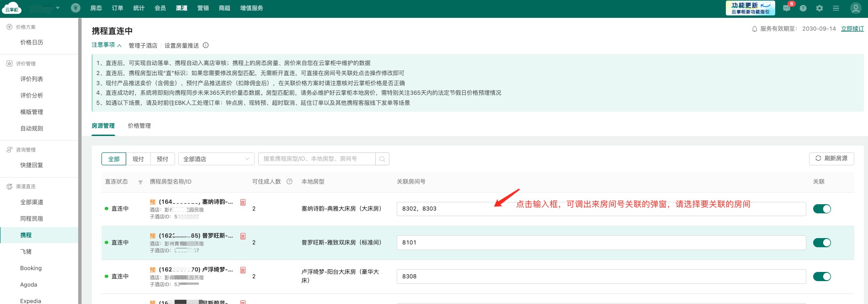The height and width of the screenshot is (304, 868).
Task: Click the 刷新房源 button
Action: tap(831, 158)
